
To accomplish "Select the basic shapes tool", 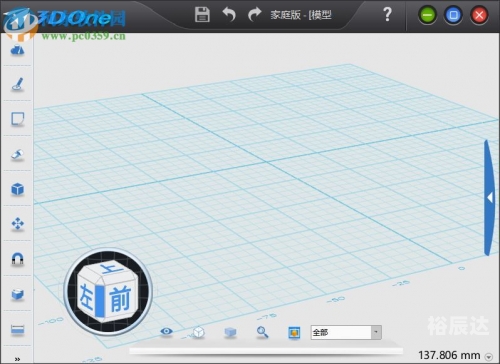I will pos(17,50).
